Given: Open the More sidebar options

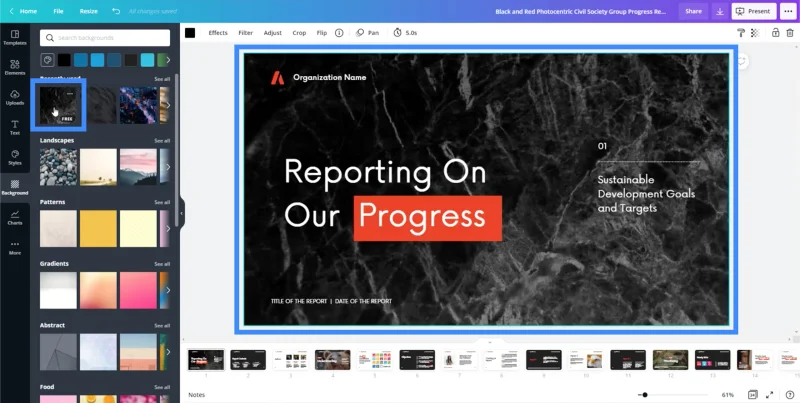Looking at the screenshot, I should click(x=15, y=248).
